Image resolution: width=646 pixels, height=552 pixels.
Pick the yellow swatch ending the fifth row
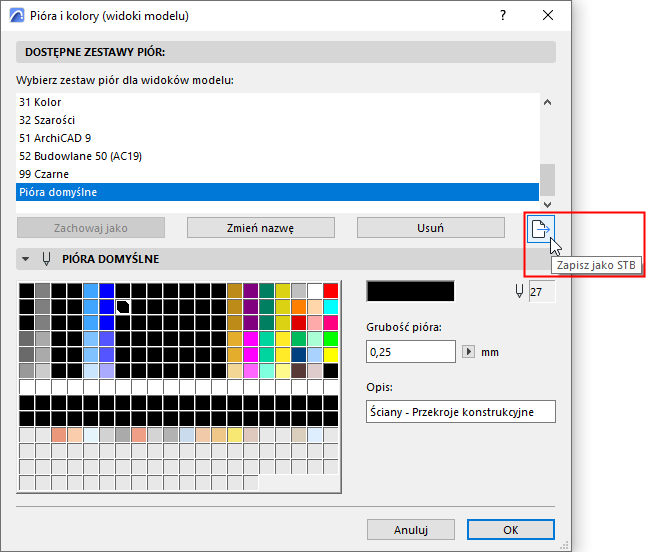(x=330, y=355)
